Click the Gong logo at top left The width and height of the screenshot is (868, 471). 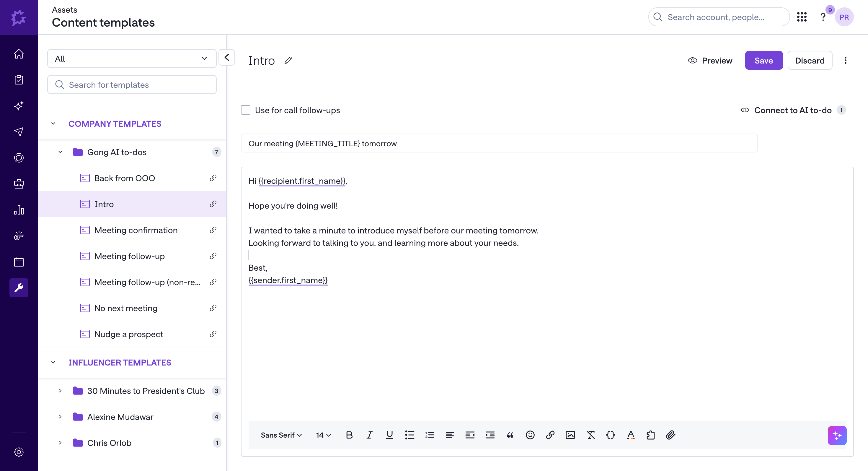pos(19,17)
